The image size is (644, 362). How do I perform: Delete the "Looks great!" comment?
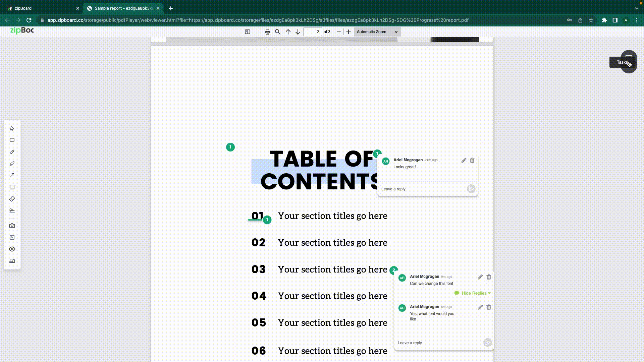click(472, 161)
